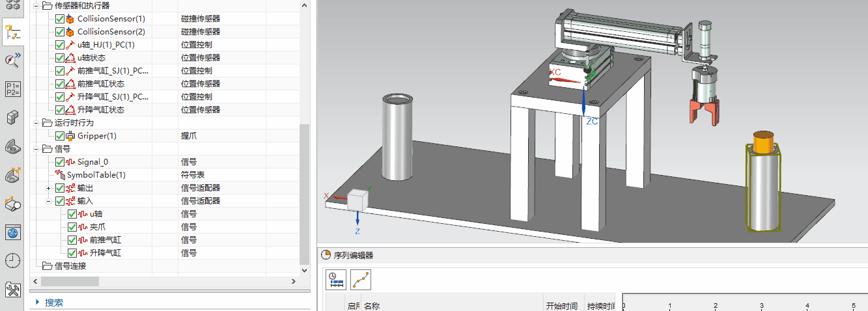Click the horizontal scrollbar thumb in navigator
868x311 pixels.
pyautogui.click(x=70, y=282)
